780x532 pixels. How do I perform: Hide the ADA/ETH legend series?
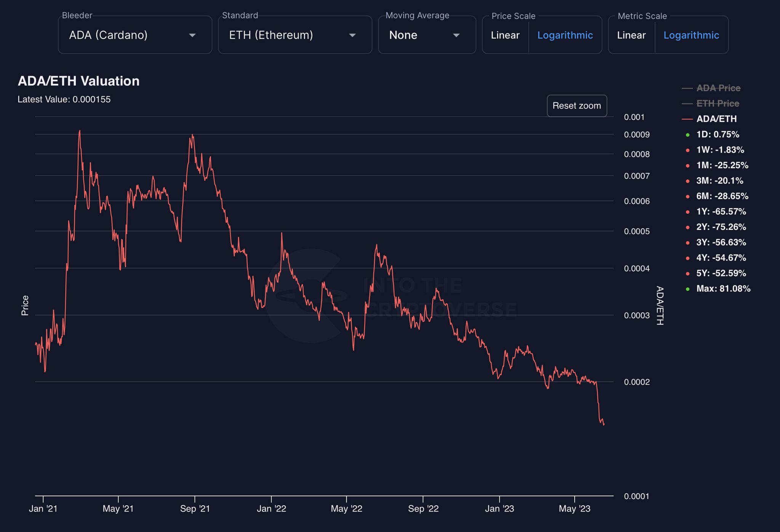pyautogui.click(x=716, y=119)
